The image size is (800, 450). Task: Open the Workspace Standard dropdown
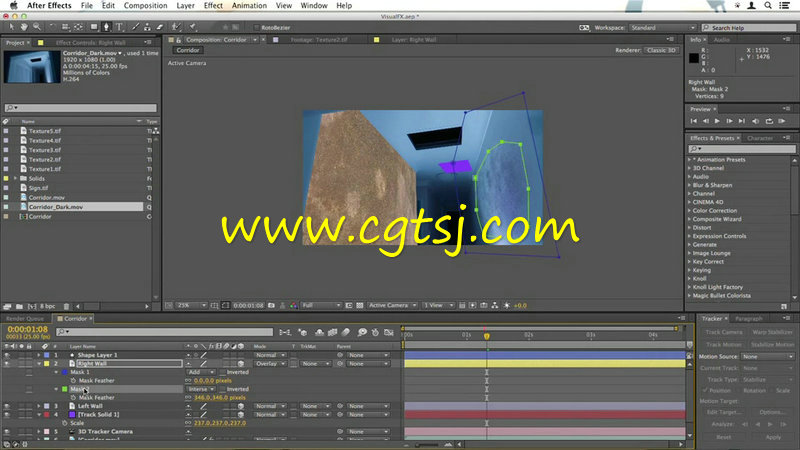pos(662,28)
